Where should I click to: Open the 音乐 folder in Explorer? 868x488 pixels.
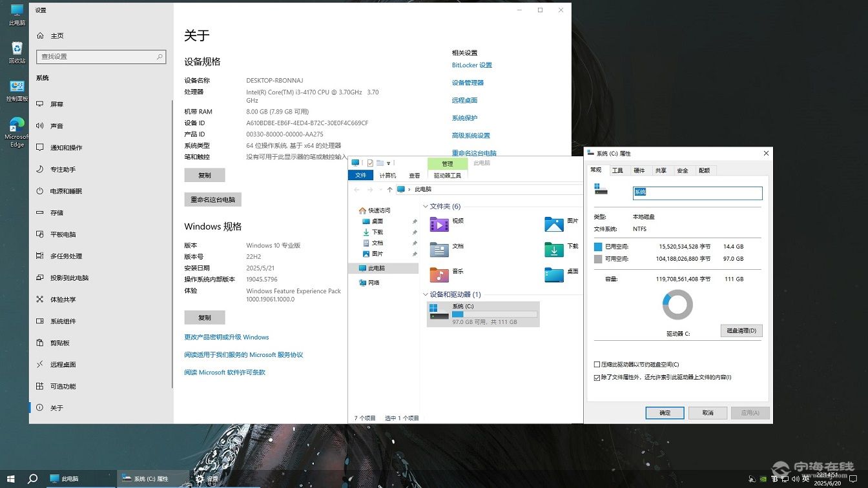point(447,274)
